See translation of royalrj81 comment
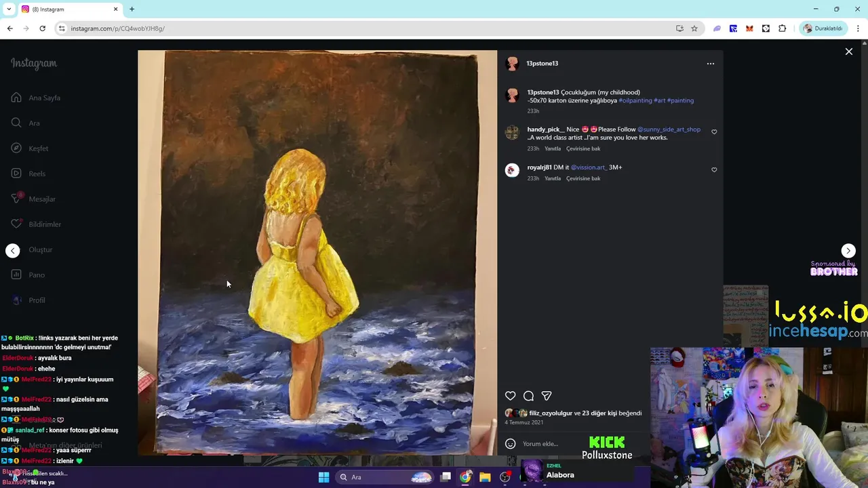Image resolution: width=868 pixels, height=488 pixels. pos(583,179)
